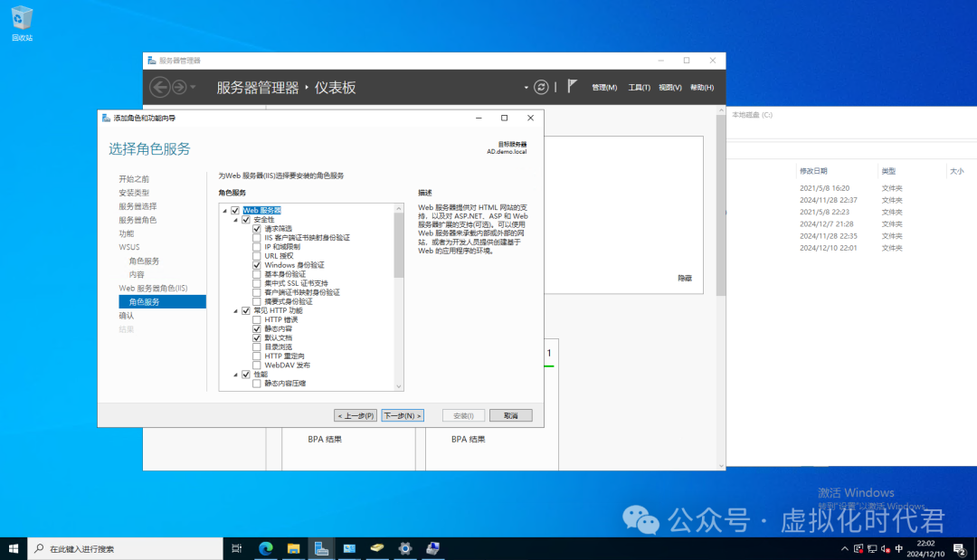977x560 pixels.
Task: Enable the URL 授权 checkbox
Action: (x=257, y=256)
